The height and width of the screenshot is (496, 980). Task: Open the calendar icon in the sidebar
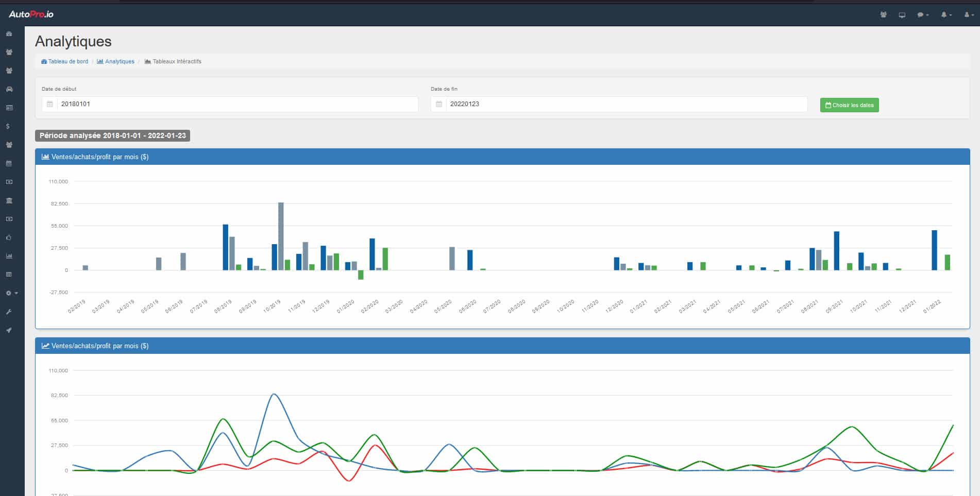click(9, 163)
